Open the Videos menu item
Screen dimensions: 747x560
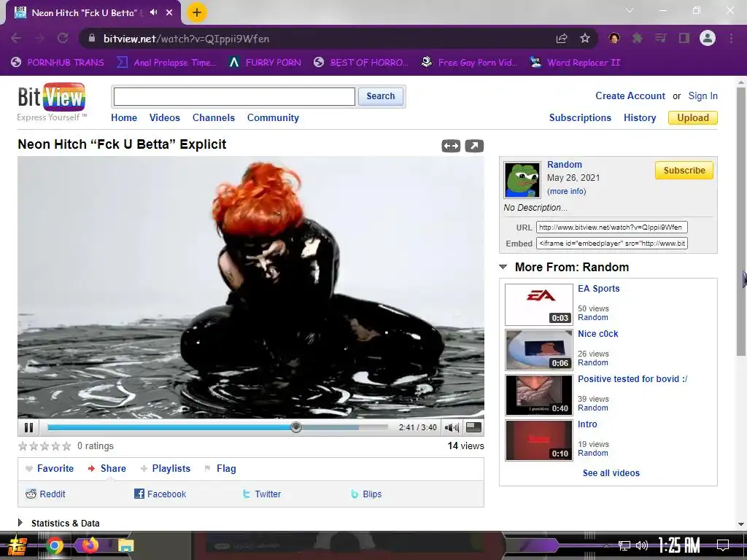click(x=164, y=117)
